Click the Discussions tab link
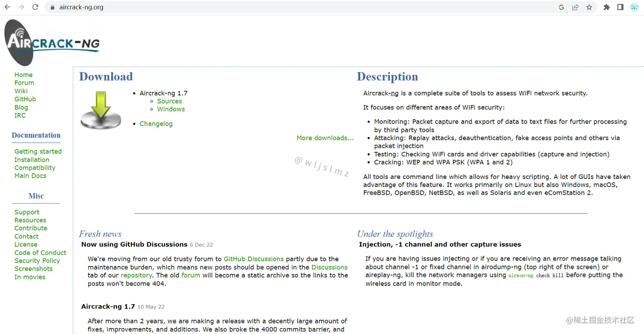 tap(329, 267)
